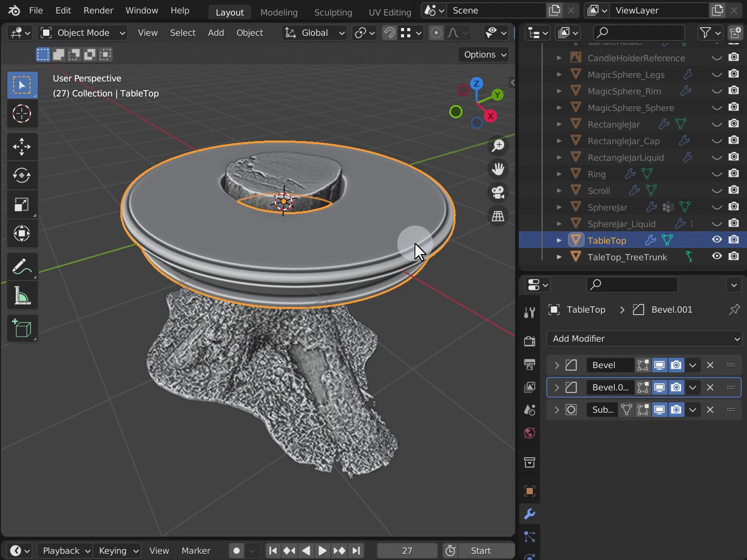Open the Add Modifier dropdown
Screen dimensions: 747x560
(644, 339)
